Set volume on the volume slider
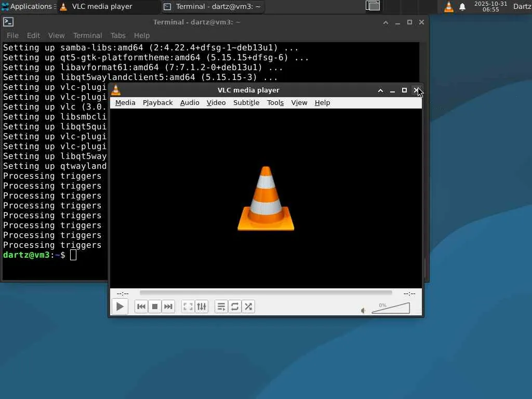This screenshot has height=399, width=532. (x=391, y=308)
